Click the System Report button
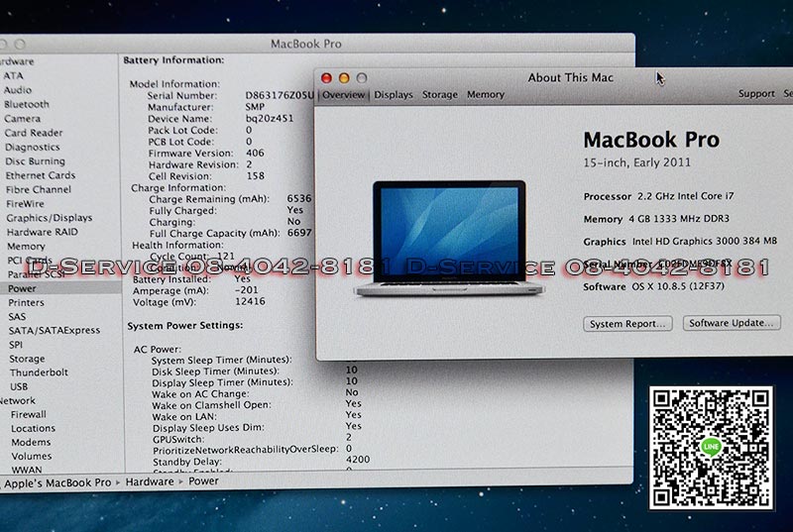This screenshot has height=532, width=793. pos(627,324)
